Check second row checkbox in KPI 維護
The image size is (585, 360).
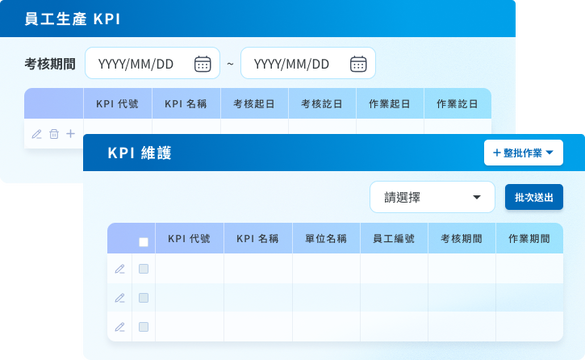144,298
